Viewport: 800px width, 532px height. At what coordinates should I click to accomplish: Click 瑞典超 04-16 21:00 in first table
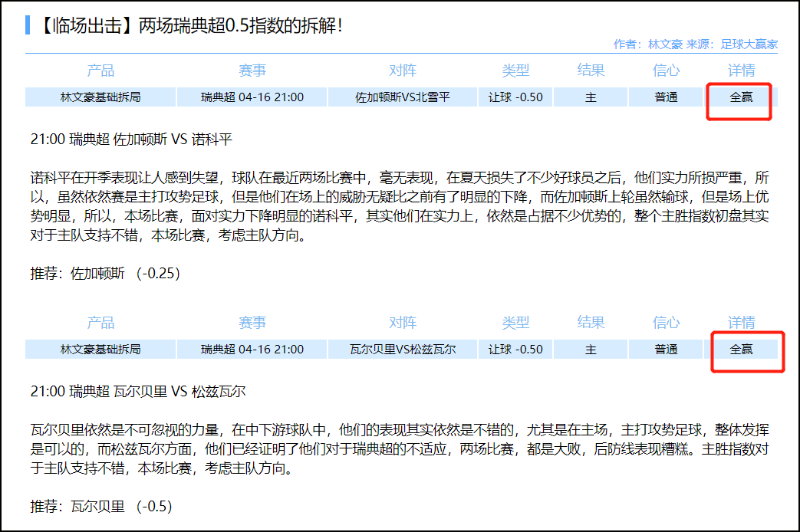click(252, 97)
